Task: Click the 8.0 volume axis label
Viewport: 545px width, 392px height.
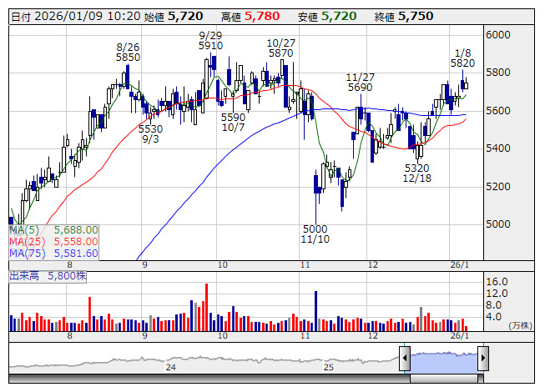Action: pyautogui.click(x=493, y=305)
